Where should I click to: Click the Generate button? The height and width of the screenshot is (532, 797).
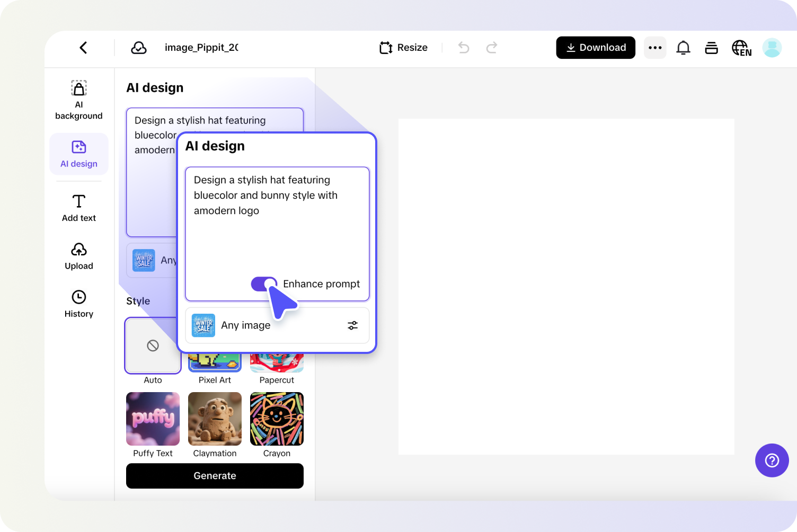(x=215, y=476)
